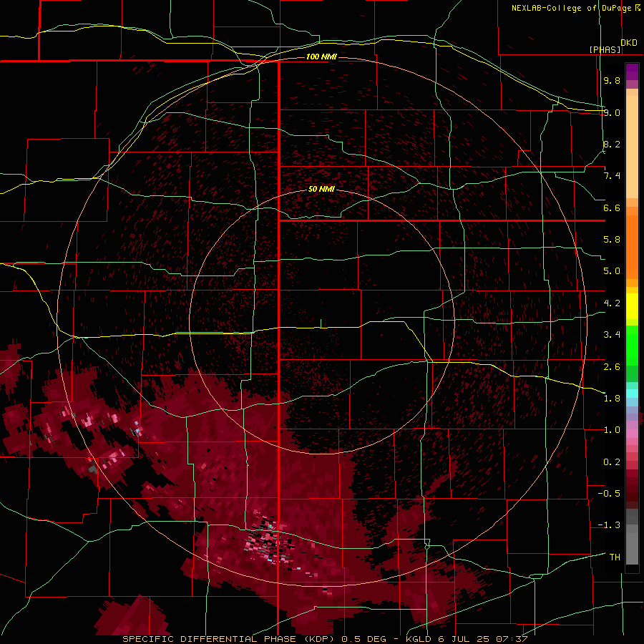Click the DKD label above the scale
Viewport: 644px width, 644px height.
click(629, 43)
